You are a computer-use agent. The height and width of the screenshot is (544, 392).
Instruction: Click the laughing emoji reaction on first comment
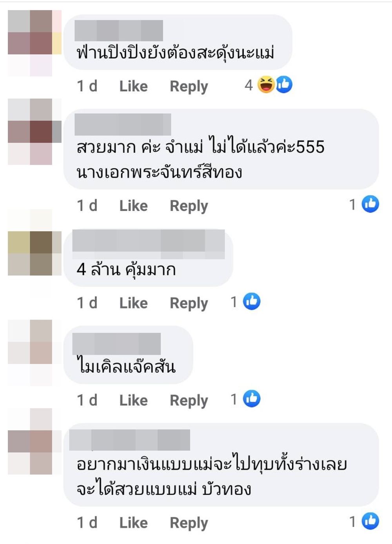pyautogui.click(x=266, y=84)
